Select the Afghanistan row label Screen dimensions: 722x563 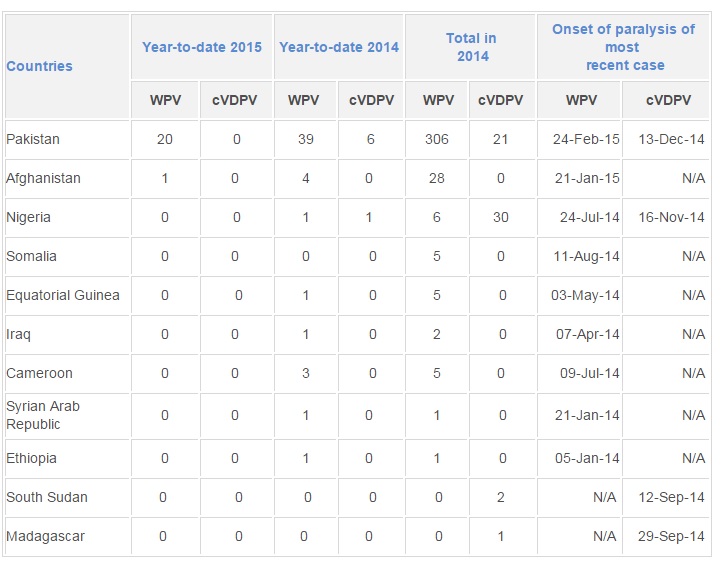coord(43,178)
